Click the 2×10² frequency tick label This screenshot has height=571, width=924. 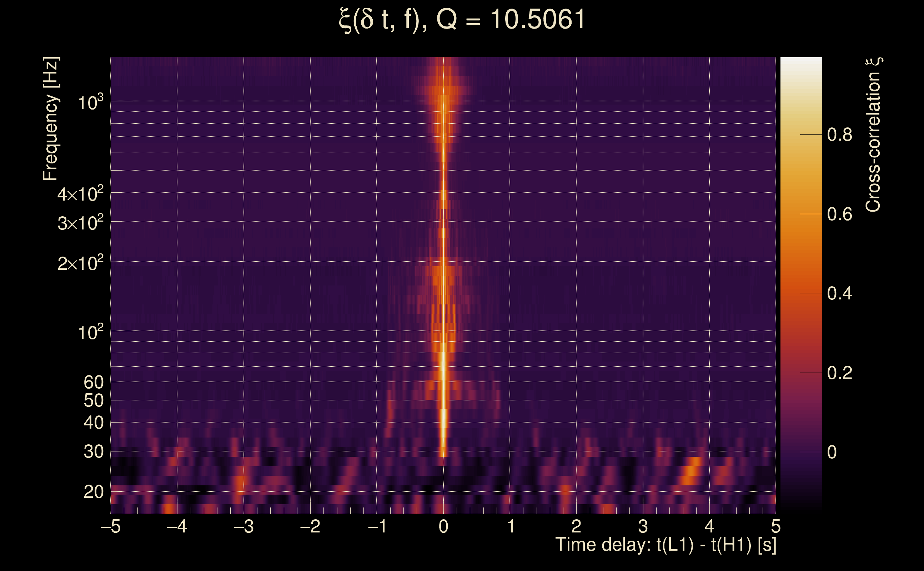click(x=80, y=263)
